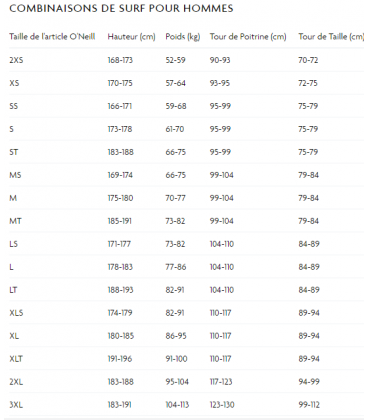The image size is (368, 420).
Task: Click the 'Combinaisons de surf pour hommes' heading
Action: (121, 8)
